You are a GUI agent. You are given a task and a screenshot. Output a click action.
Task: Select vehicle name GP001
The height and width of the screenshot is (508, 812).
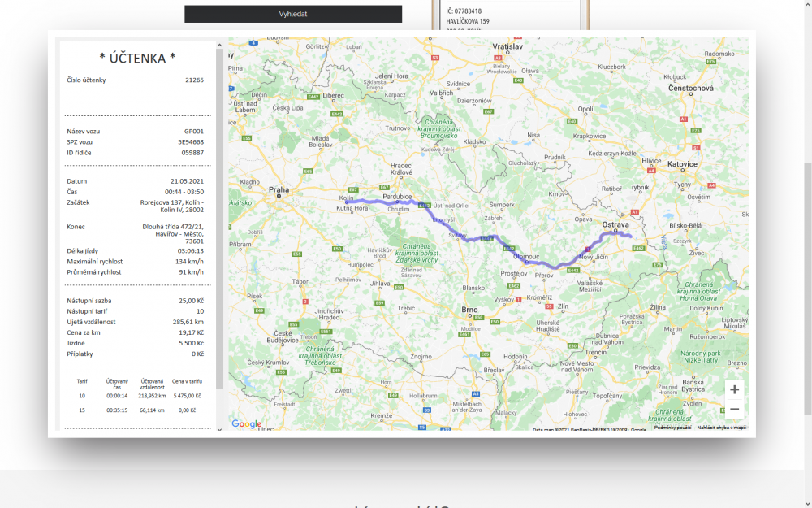pyautogui.click(x=194, y=131)
